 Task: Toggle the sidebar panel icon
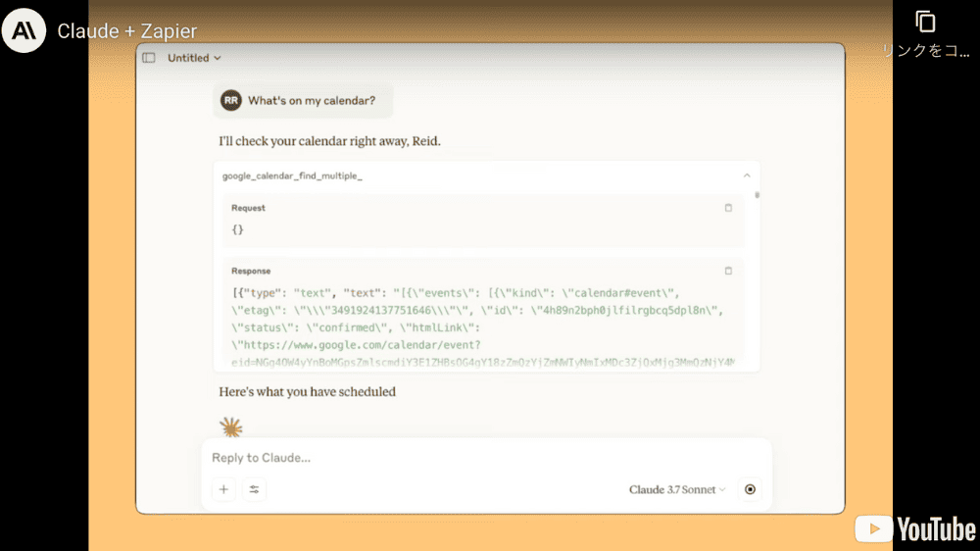pyautogui.click(x=149, y=58)
